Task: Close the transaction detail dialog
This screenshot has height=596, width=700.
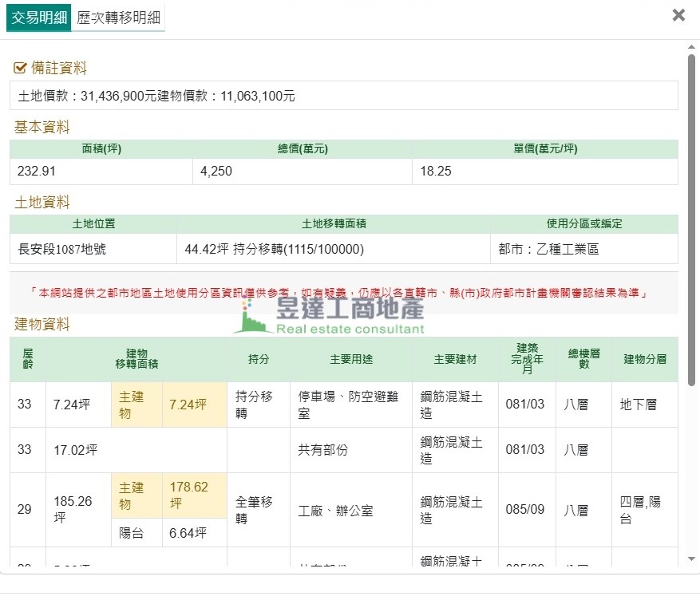Action: 678,15
